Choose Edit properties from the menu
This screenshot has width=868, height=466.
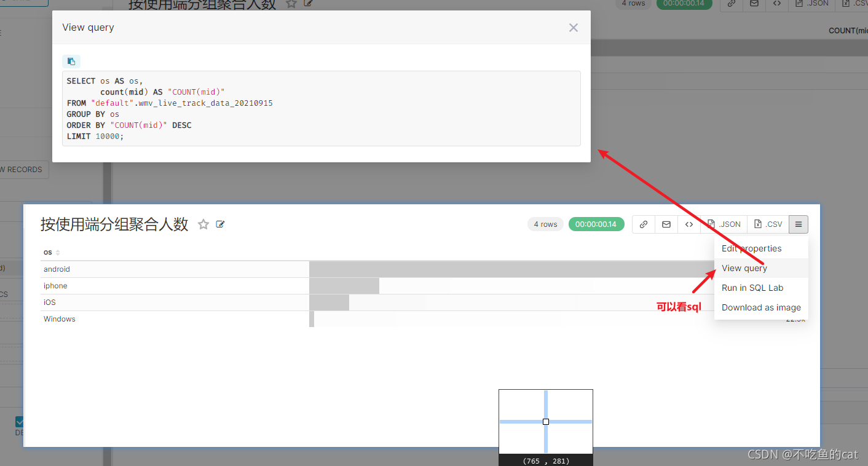(761, 248)
